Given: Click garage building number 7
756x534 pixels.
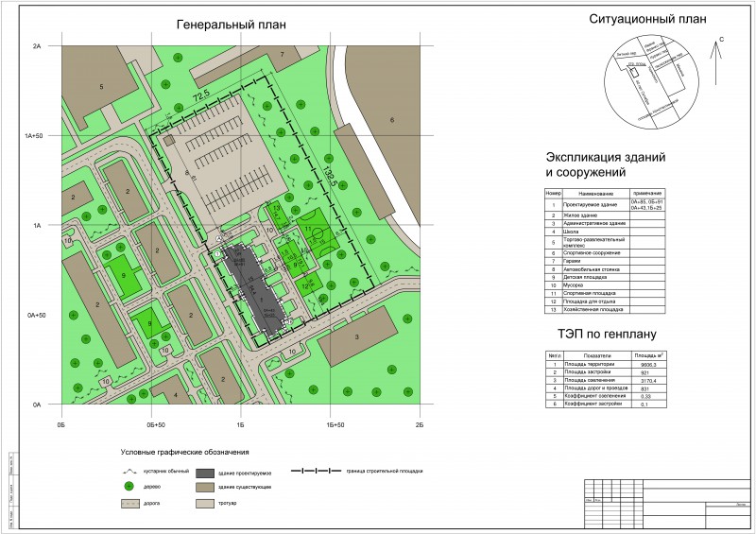Looking at the screenshot, I should (282, 55).
